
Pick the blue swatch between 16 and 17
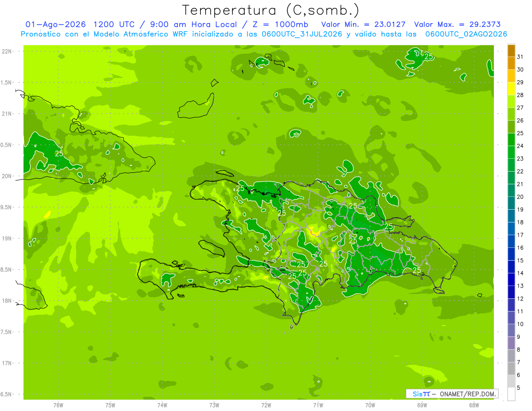[511, 241]
